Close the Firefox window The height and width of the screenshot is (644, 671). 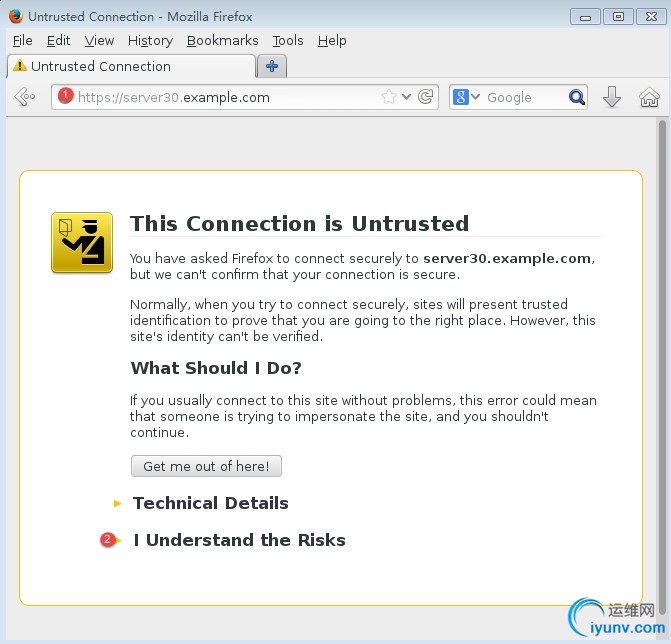pos(651,17)
